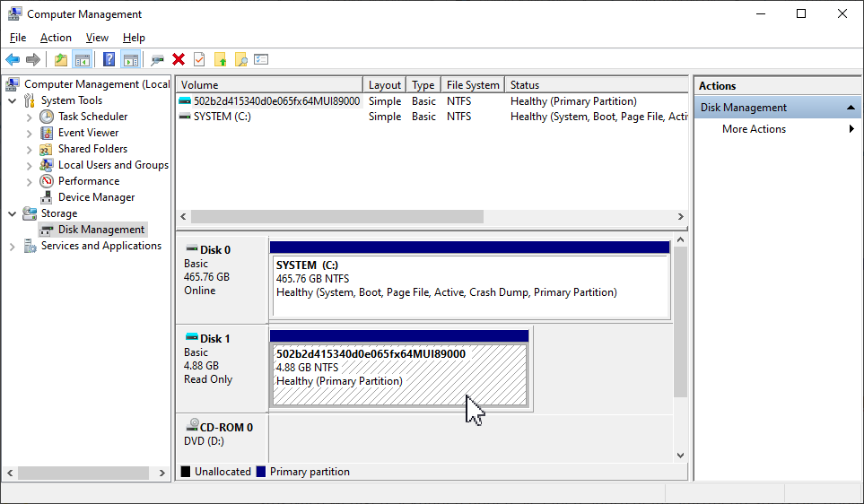
Task: Select SYSTEM (C:) partition block on Disk 0
Action: [471, 286]
